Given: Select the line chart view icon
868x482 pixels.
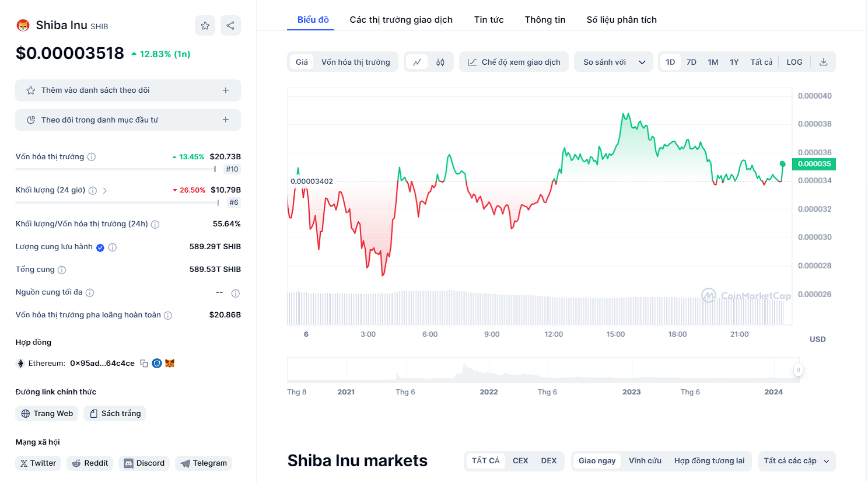Looking at the screenshot, I should 417,62.
